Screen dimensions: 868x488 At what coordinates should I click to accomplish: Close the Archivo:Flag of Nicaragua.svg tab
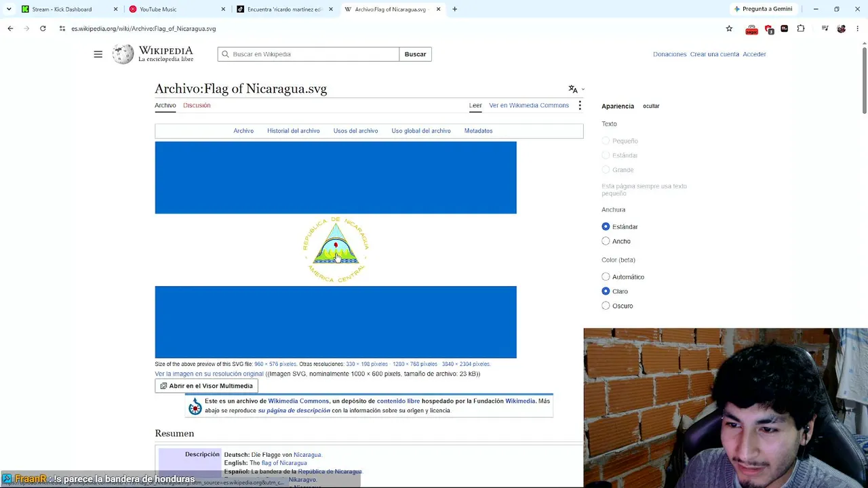coord(438,9)
